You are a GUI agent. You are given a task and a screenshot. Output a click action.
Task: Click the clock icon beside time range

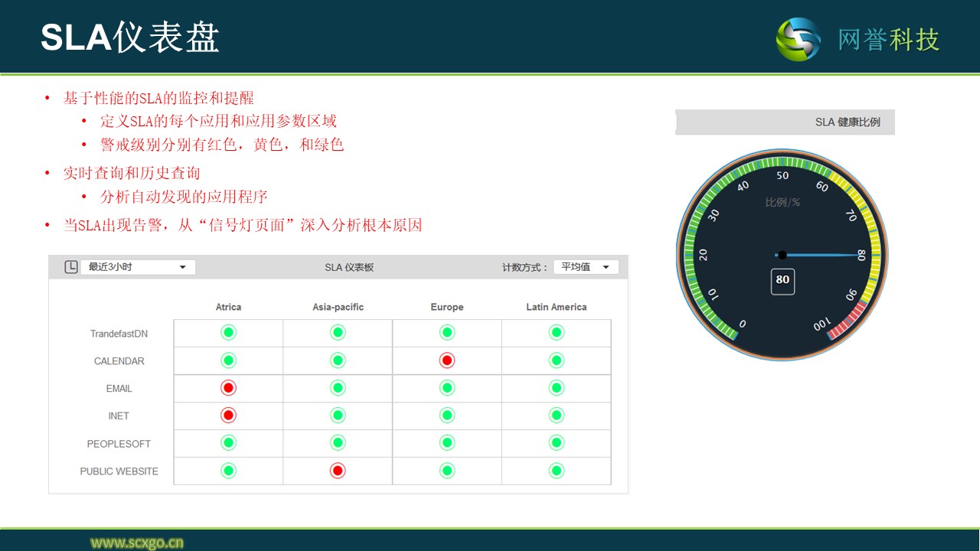point(70,267)
